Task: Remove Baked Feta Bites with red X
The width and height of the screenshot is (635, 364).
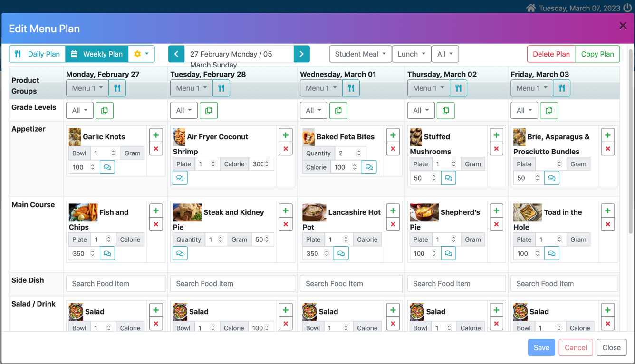Action: [x=393, y=149]
